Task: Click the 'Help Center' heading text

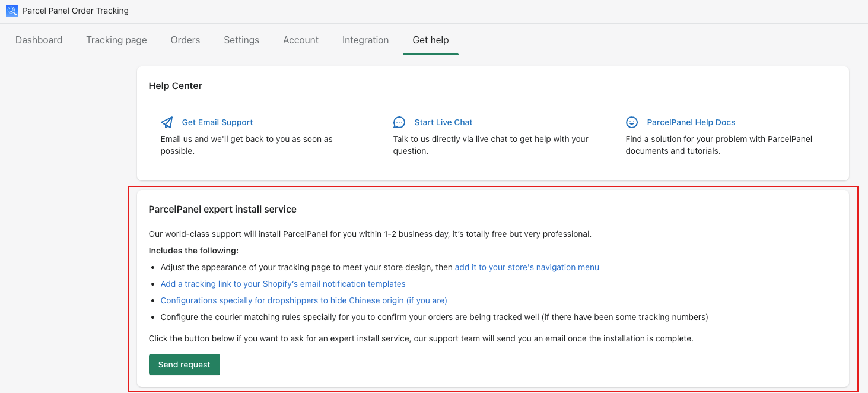Action: tap(176, 85)
